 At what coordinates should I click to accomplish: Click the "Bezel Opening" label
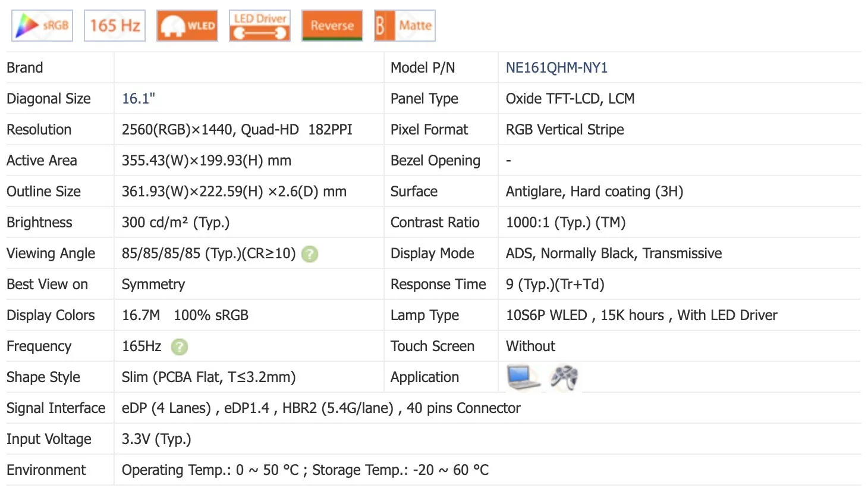(x=435, y=161)
